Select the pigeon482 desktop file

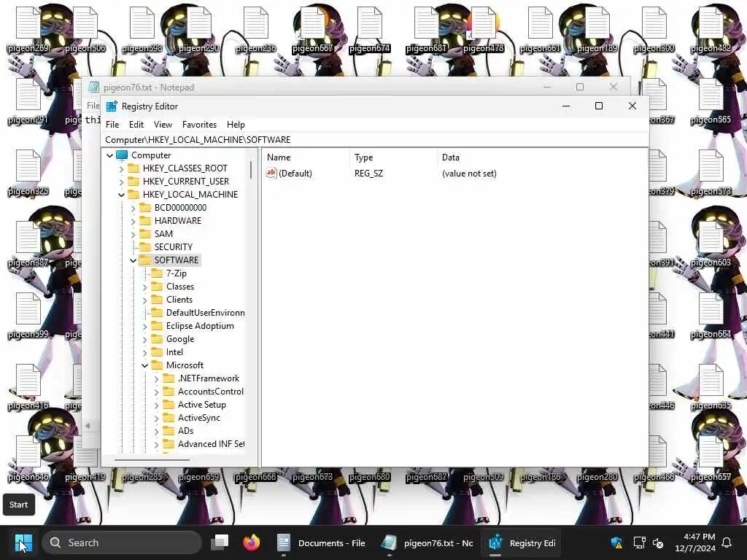(711, 29)
